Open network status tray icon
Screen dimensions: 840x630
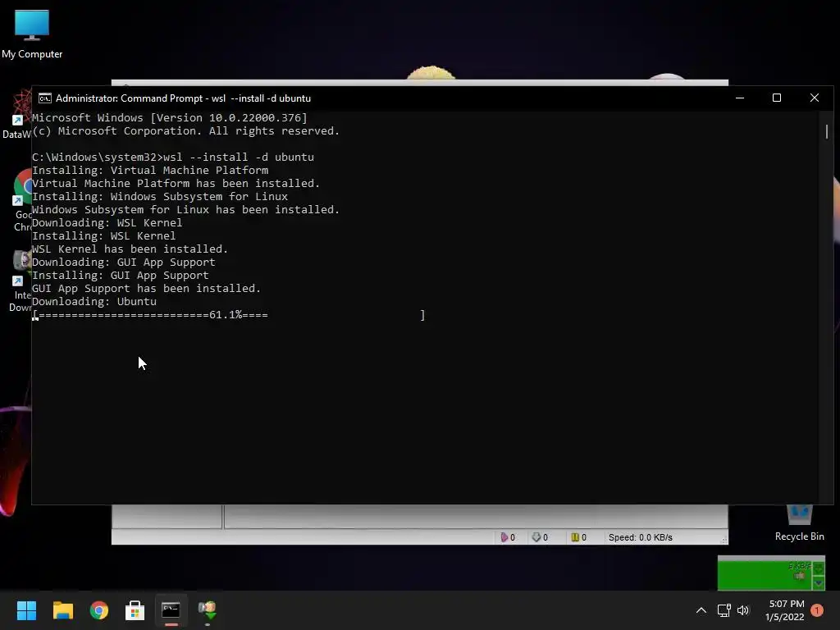coord(724,610)
